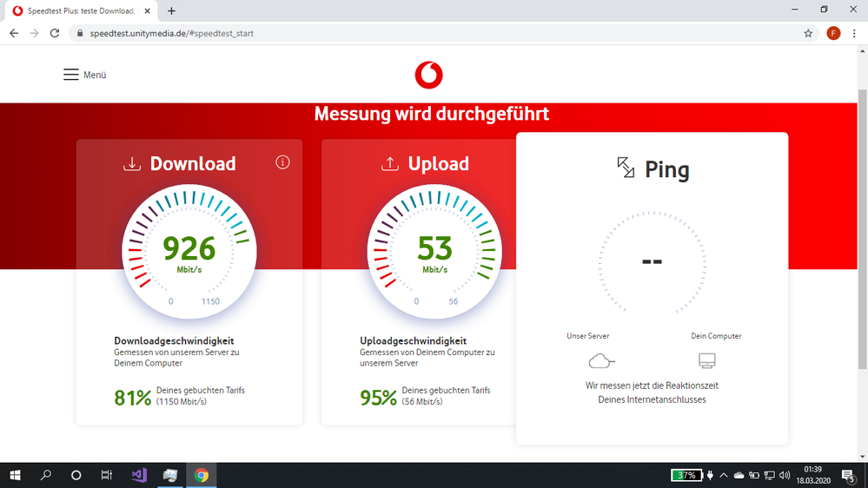Click the Messung wird durchgeführt heading
868x488 pixels.
[x=432, y=114]
